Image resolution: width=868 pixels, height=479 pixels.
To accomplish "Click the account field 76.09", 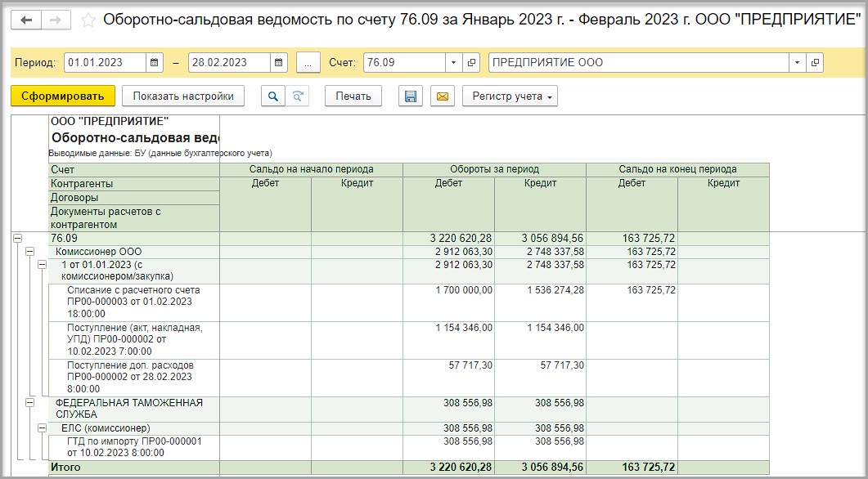I will tap(405, 62).
